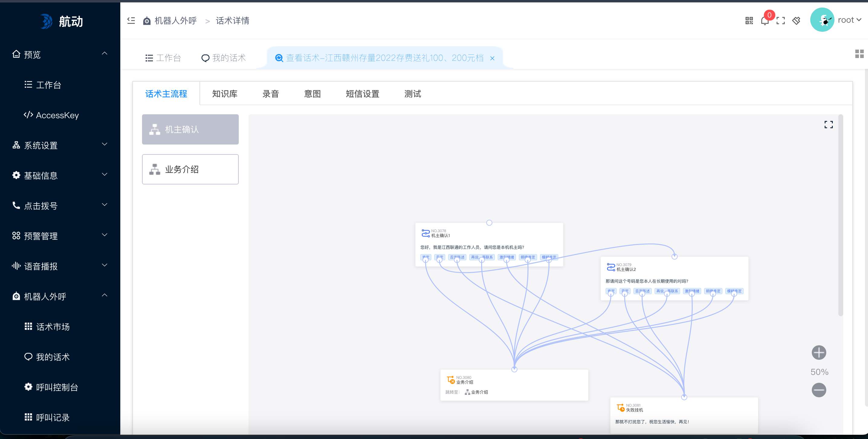Click the 航动 logo icon
Image resolution: width=868 pixels, height=439 pixels.
[47, 21]
